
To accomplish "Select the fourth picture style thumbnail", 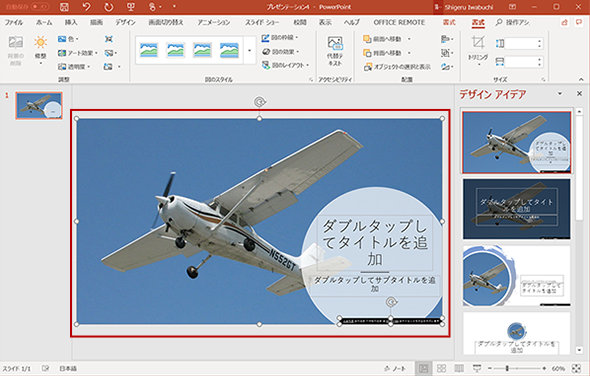I will [x=230, y=50].
